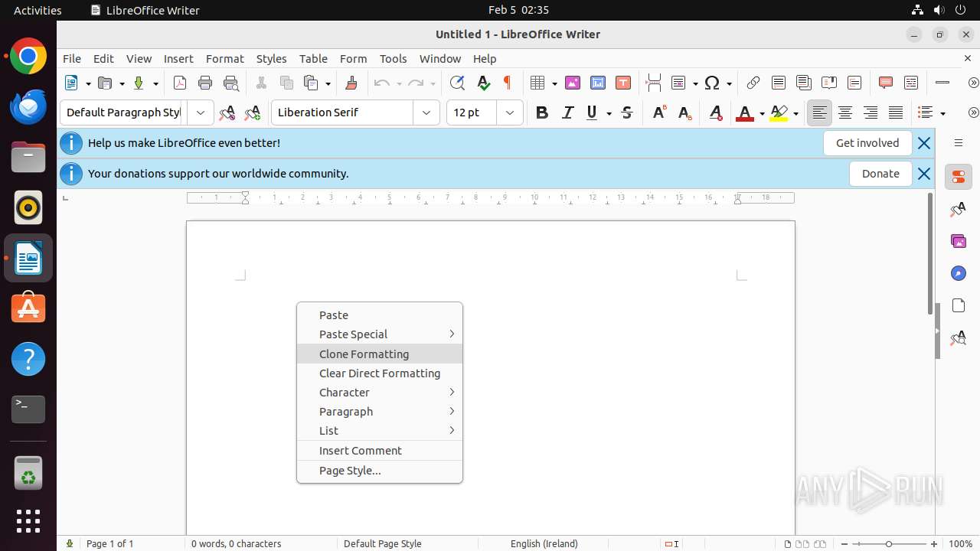Set Center alignment
Image resolution: width=980 pixels, height=551 pixels.
[845, 112]
